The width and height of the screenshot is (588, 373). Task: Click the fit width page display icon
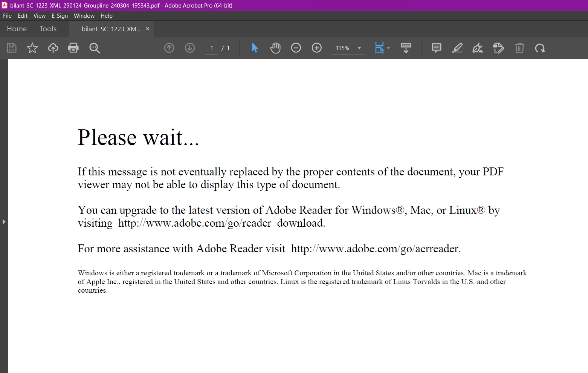(x=379, y=48)
